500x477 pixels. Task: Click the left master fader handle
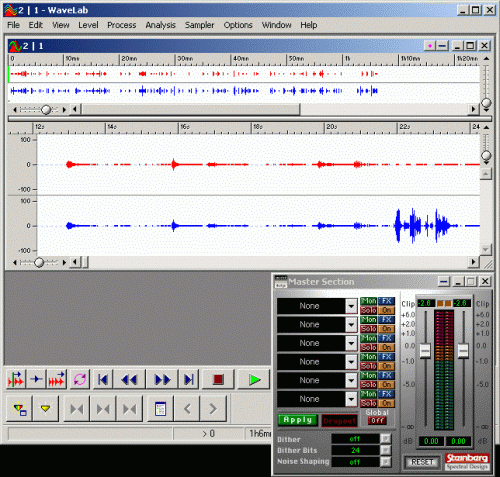pos(425,351)
